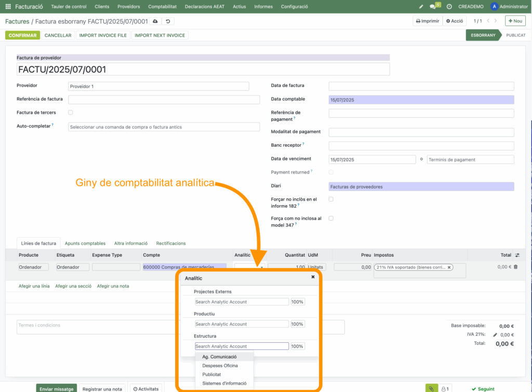Click the paperclip attachments button
Screen dimensions: 532x392
[431, 388]
